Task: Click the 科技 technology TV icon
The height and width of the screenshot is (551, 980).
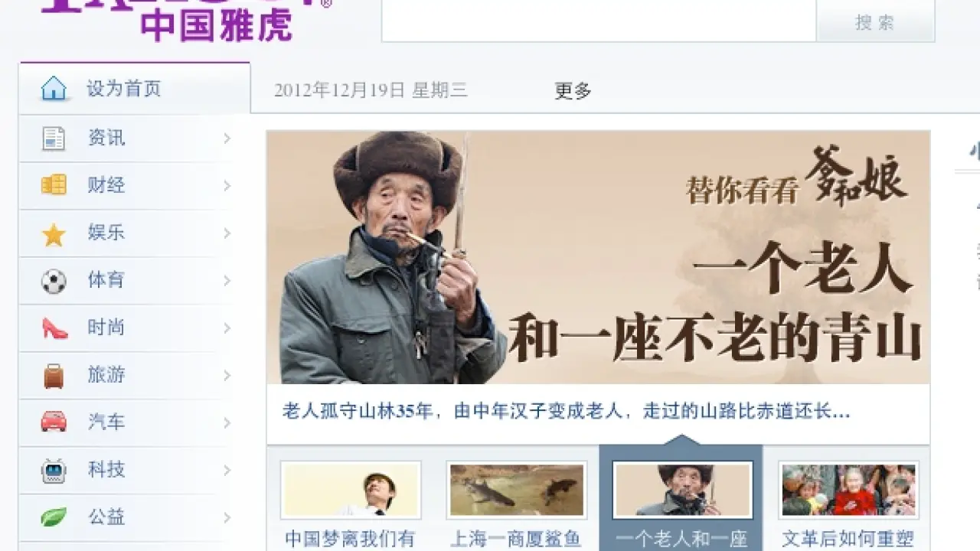Action: point(54,470)
